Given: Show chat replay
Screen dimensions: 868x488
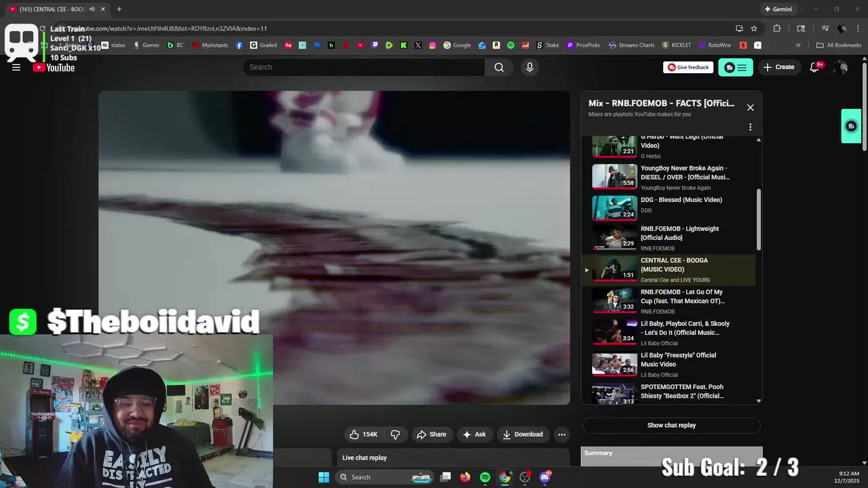Looking at the screenshot, I should click(671, 426).
